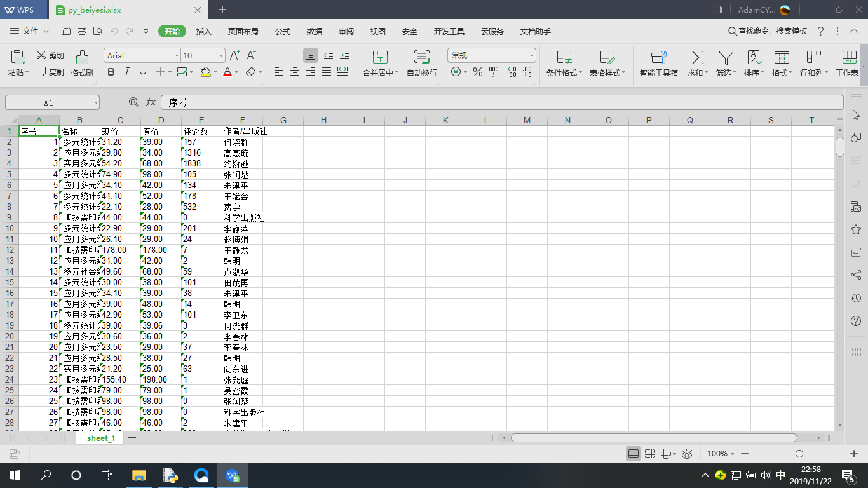Image resolution: width=868 pixels, height=488 pixels.
Task: Open the Review (审阅) tab
Action: 346,31
